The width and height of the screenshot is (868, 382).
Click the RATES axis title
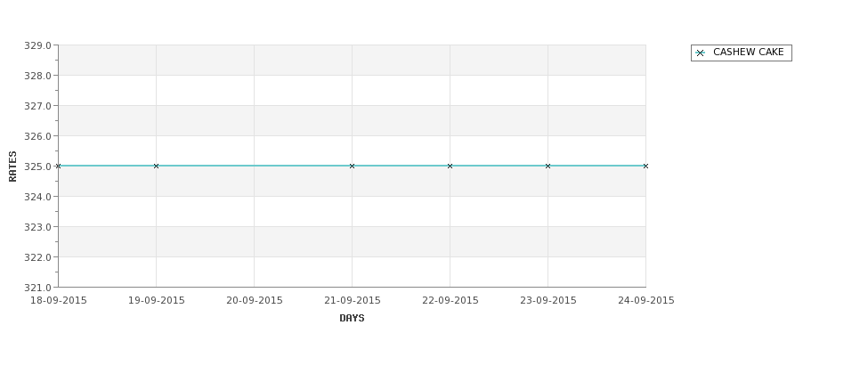click(x=12, y=167)
